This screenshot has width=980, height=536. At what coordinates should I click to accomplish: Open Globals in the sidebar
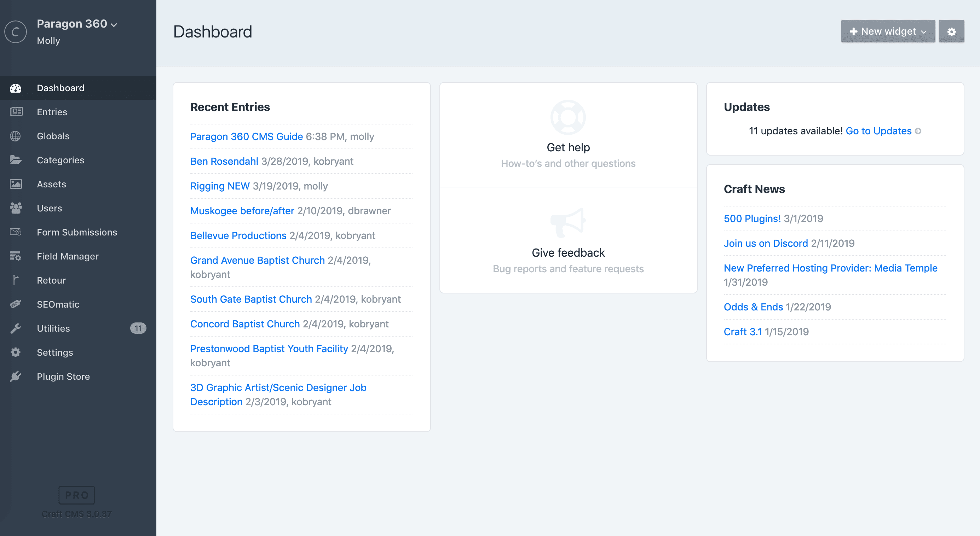pyautogui.click(x=78, y=136)
